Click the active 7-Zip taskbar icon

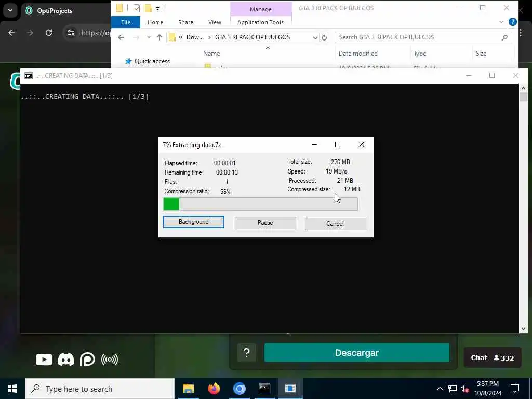(290, 389)
